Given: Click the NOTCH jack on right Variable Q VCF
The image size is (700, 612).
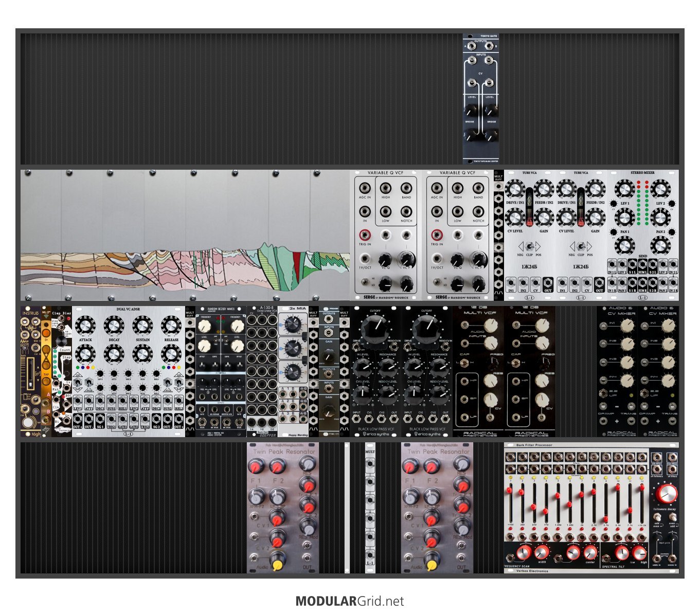Looking at the screenshot, I should [478, 212].
